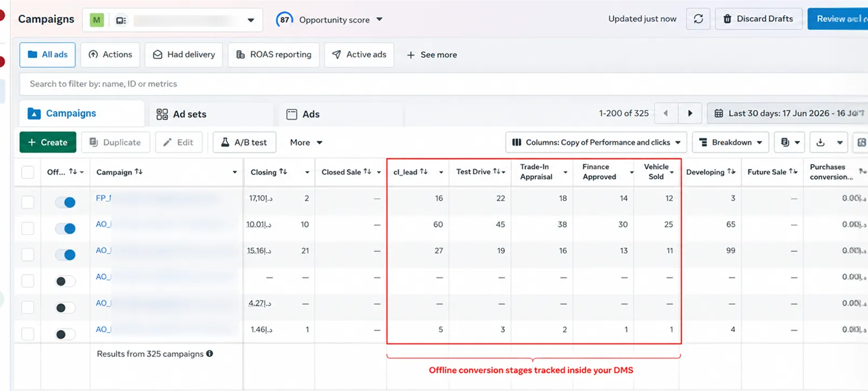Check the checkbox for row with 27 cl_lead
Viewport: 868px width, 391px height.
pyautogui.click(x=28, y=254)
